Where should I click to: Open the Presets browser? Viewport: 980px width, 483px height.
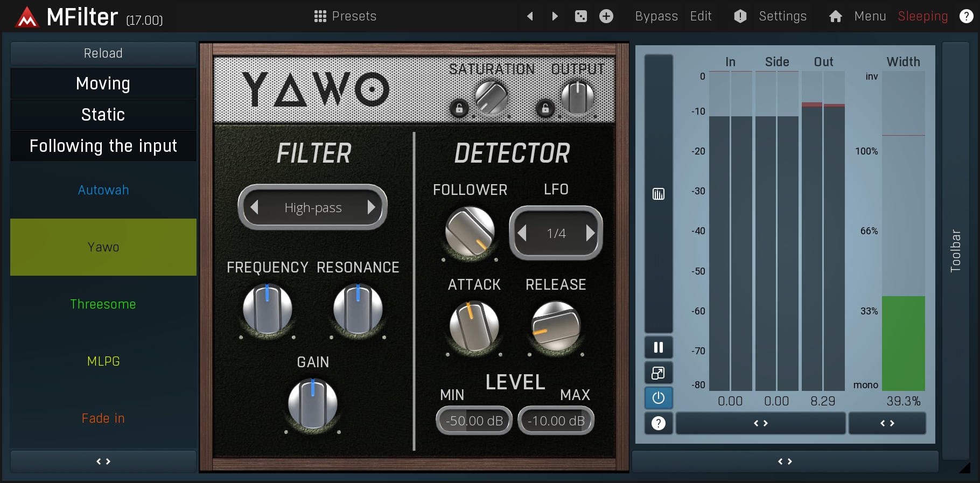tap(345, 16)
